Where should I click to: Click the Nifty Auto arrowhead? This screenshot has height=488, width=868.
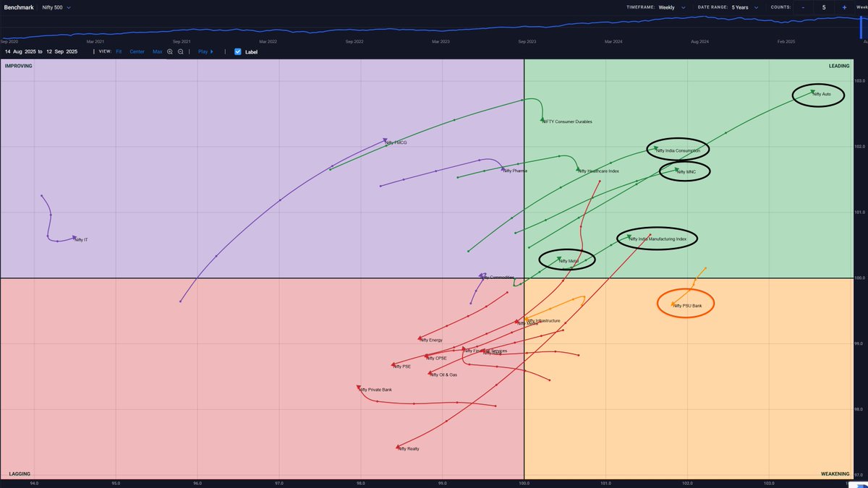[812, 92]
